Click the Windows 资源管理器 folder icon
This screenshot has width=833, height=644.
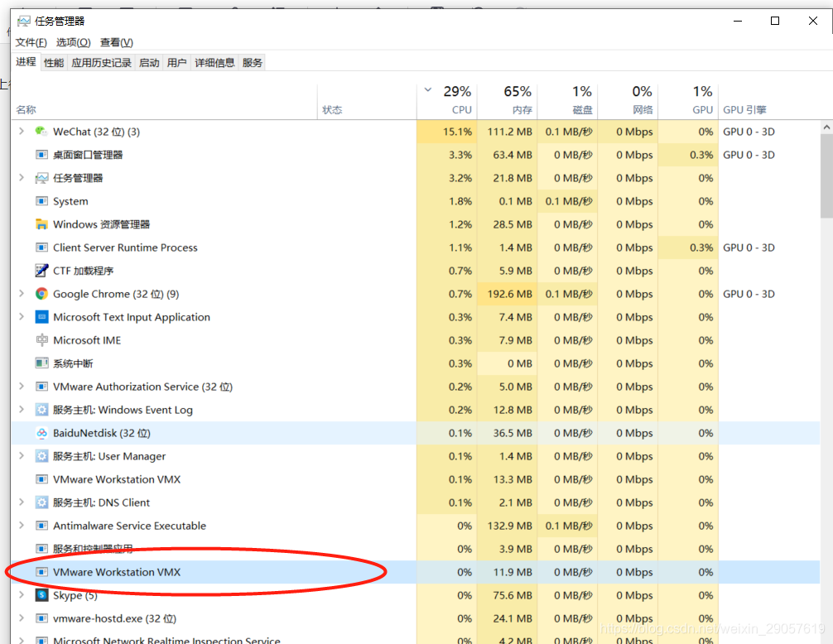41,224
